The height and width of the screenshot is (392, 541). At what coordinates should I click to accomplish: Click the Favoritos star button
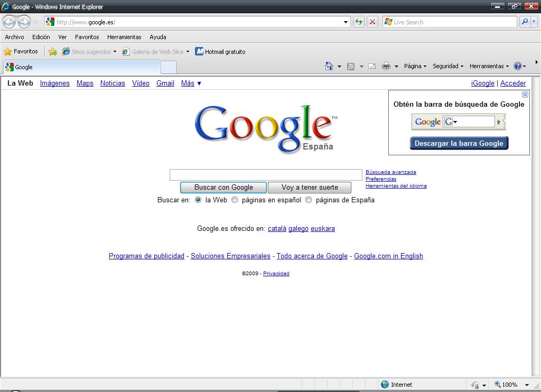tap(21, 51)
